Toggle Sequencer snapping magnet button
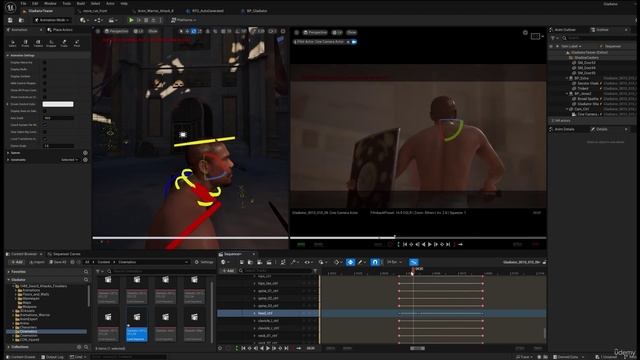Viewport: 640px width, 360px height. (375, 262)
